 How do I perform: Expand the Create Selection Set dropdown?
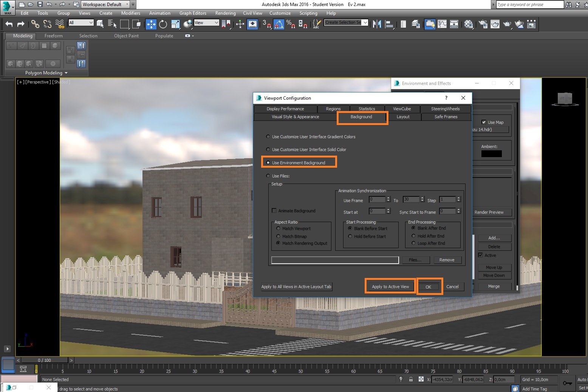click(x=365, y=23)
